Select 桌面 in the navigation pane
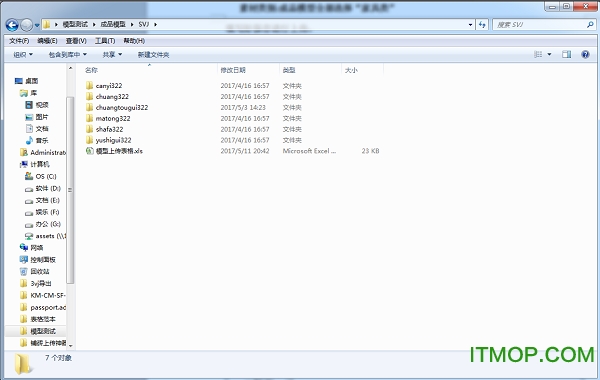This screenshot has height=380, width=600. click(32, 81)
